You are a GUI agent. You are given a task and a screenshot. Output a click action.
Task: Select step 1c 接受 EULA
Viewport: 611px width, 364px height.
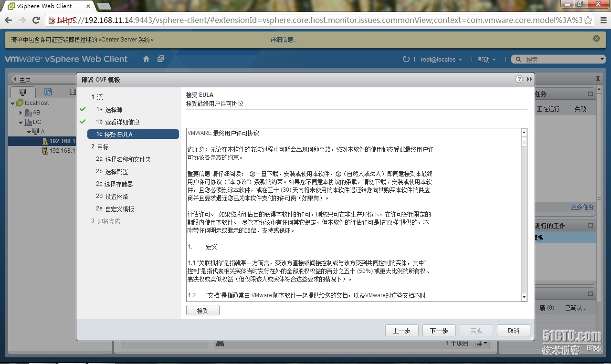coord(133,135)
